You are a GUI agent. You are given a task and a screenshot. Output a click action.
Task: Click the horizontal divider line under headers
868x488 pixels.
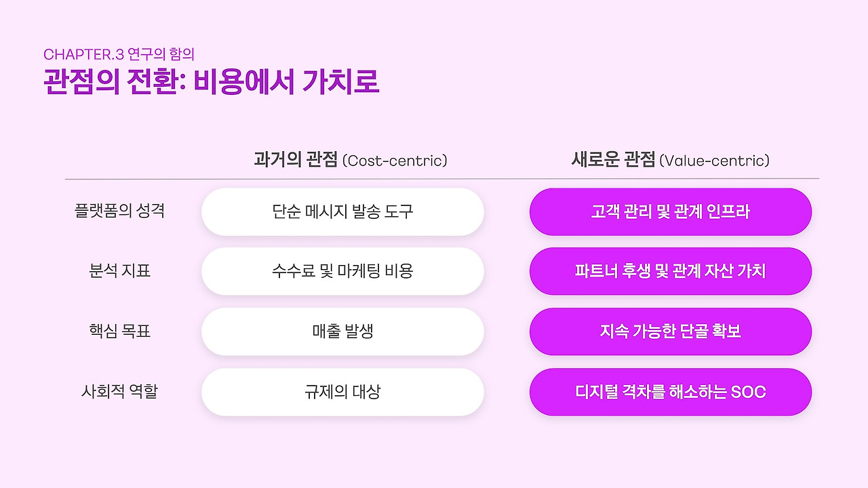(442, 179)
